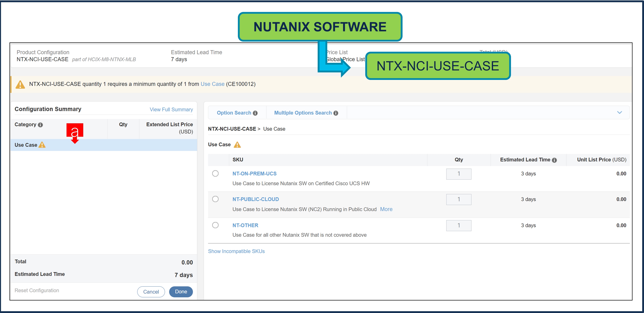Click the Qty header in Configuration Summary
644x313 pixels.
(123, 124)
